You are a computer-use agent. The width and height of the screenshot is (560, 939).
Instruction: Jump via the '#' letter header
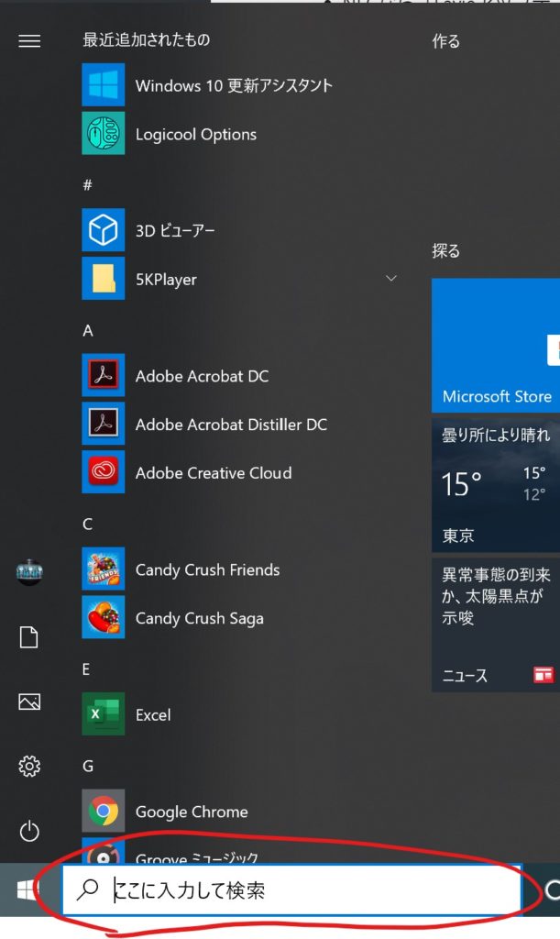coord(87,184)
